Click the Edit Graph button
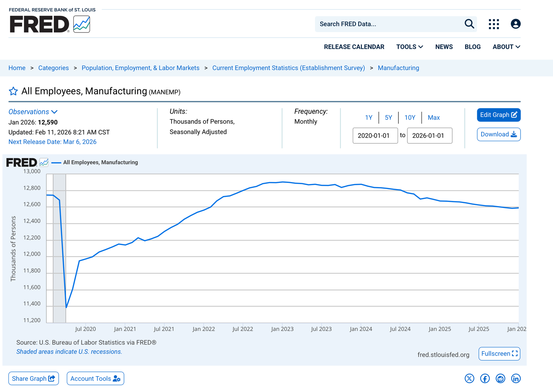Viewport: 553px width, 392px height. (499, 115)
